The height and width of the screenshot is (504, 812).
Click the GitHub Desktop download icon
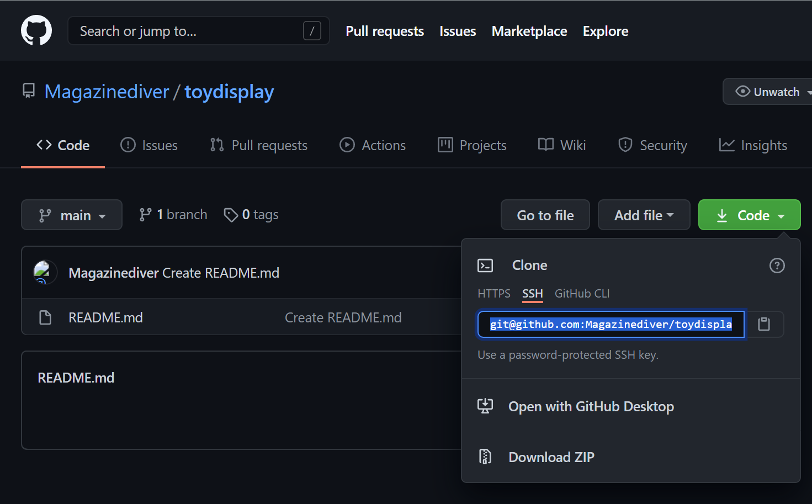pos(485,406)
